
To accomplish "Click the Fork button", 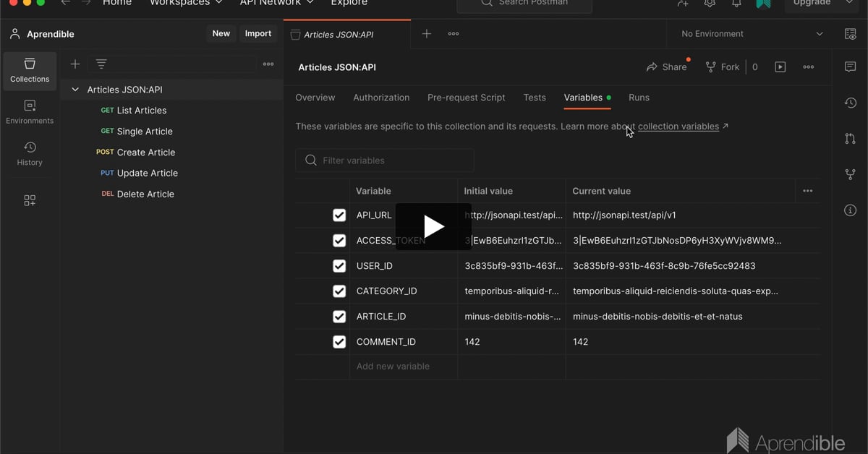I will coord(723,67).
